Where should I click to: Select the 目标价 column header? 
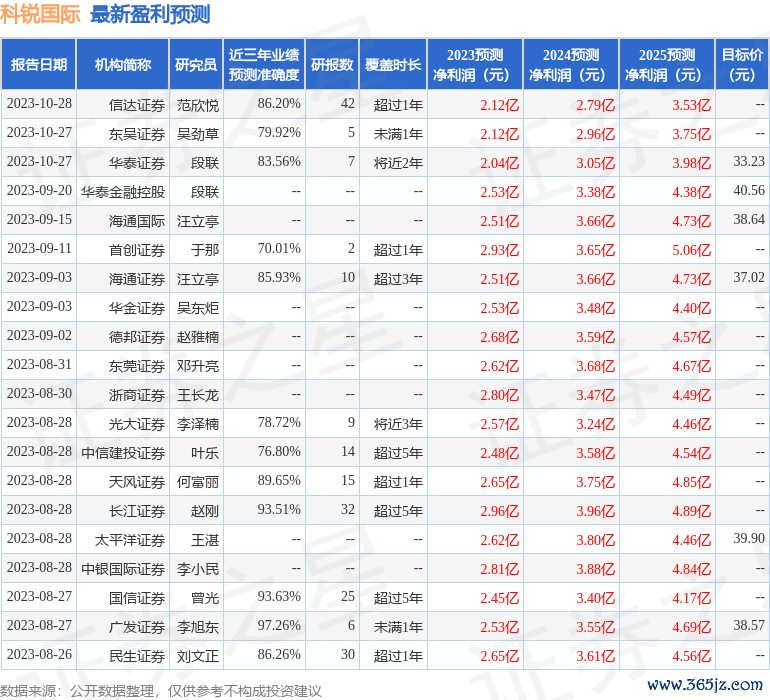(x=742, y=64)
